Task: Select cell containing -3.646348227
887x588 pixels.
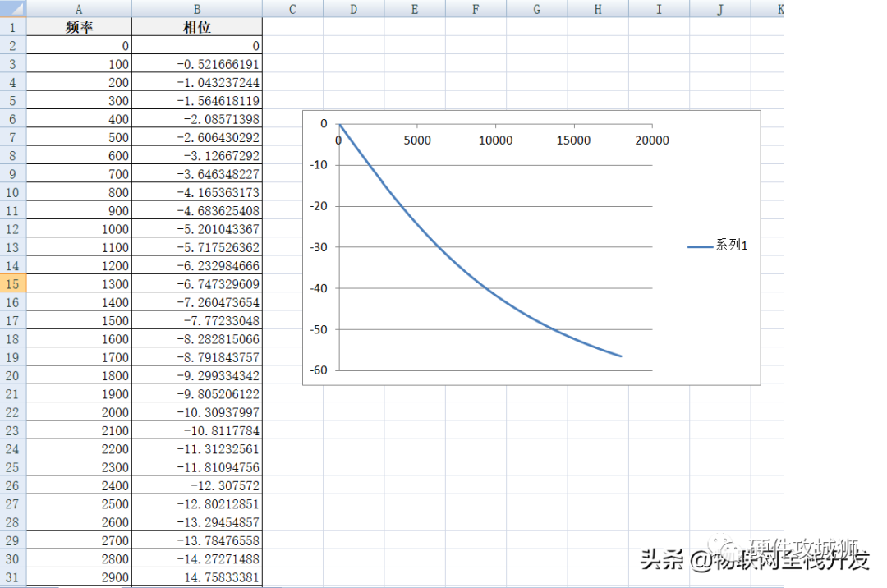Action: tap(197, 173)
